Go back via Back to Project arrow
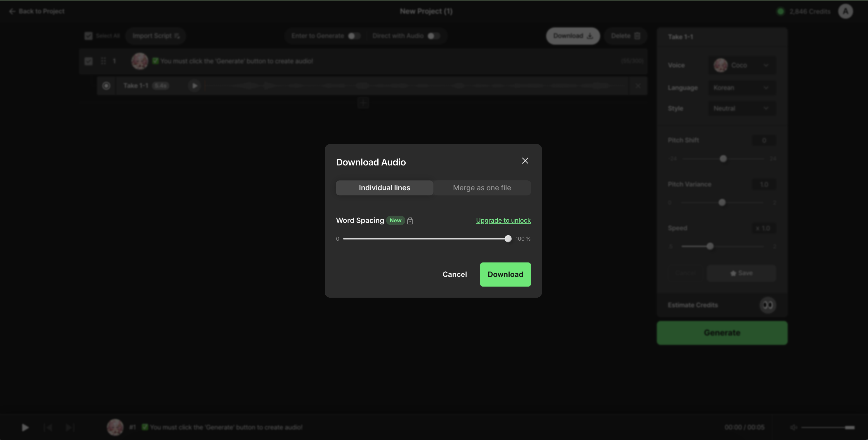 (12, 11)
